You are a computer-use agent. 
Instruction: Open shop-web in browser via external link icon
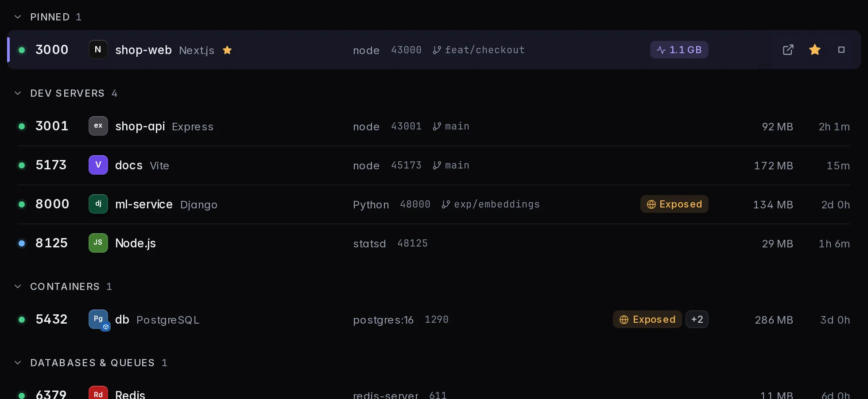point(788,50)
